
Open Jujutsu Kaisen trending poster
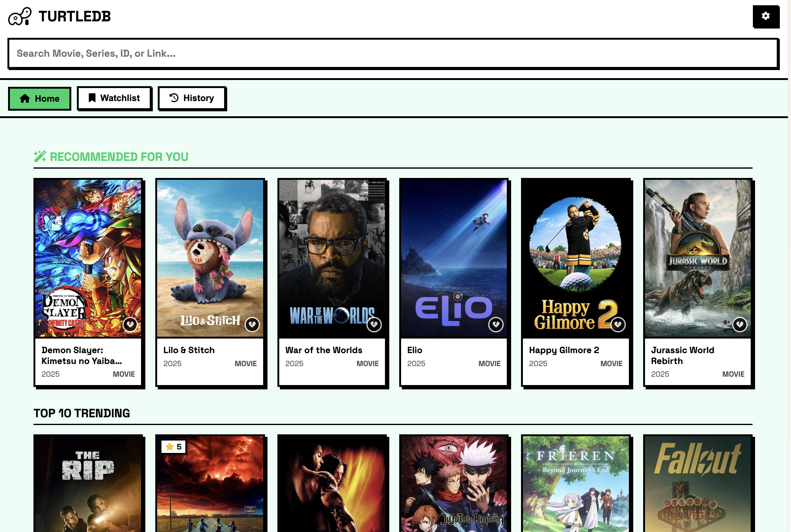point(453,484)
